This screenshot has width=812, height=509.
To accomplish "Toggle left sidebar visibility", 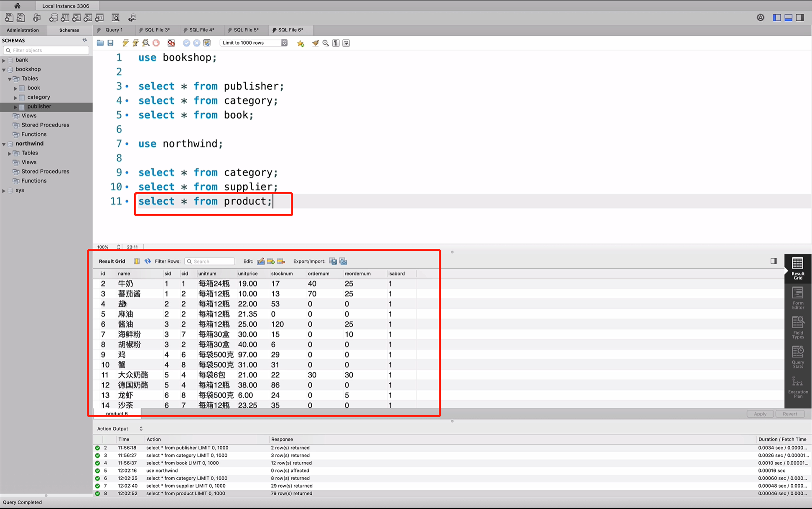I will pos(777,18).
